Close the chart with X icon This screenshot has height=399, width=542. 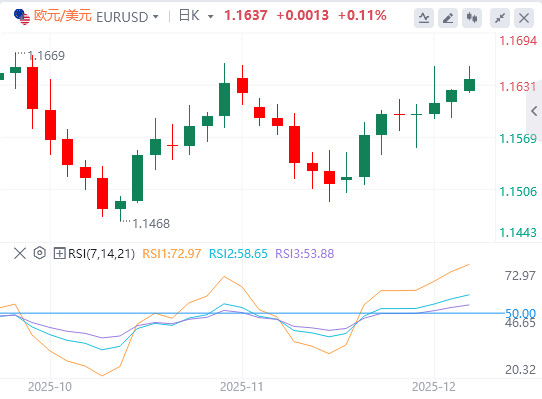[x=524, y=18]
